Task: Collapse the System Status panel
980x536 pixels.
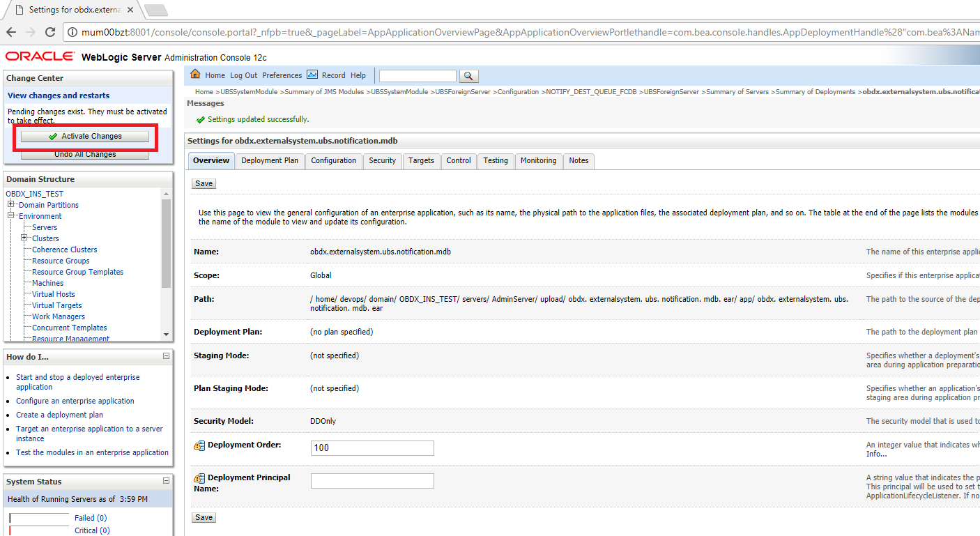Action: coord(166,481)
